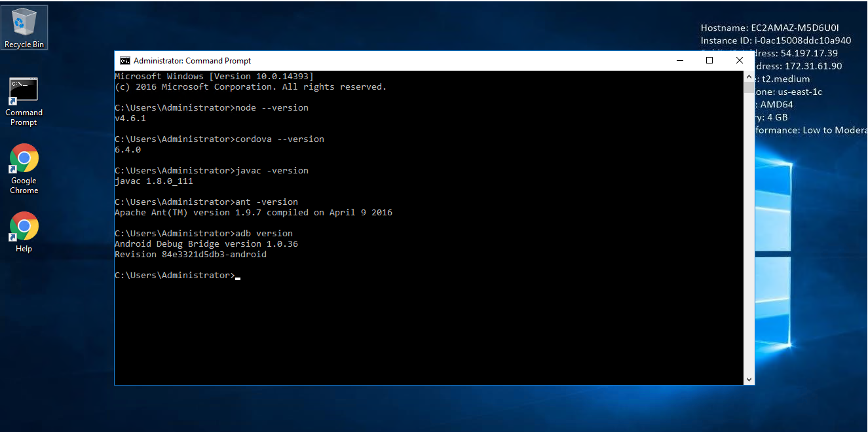Viewport: 868px width, 432px height.
Task: Click the "Administrator: Command Prompt" title text
Action: pos(192,61)
